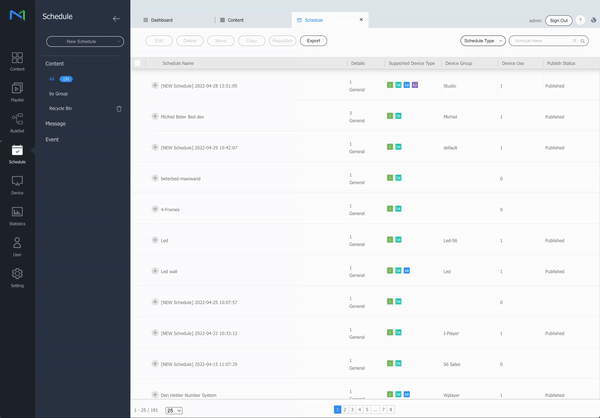The height and width of the screenshot is (418, 600).
Task: Expand the [NEW Schedule] 2022-04-22 10:33:12 row
Action: pos(155,333)
